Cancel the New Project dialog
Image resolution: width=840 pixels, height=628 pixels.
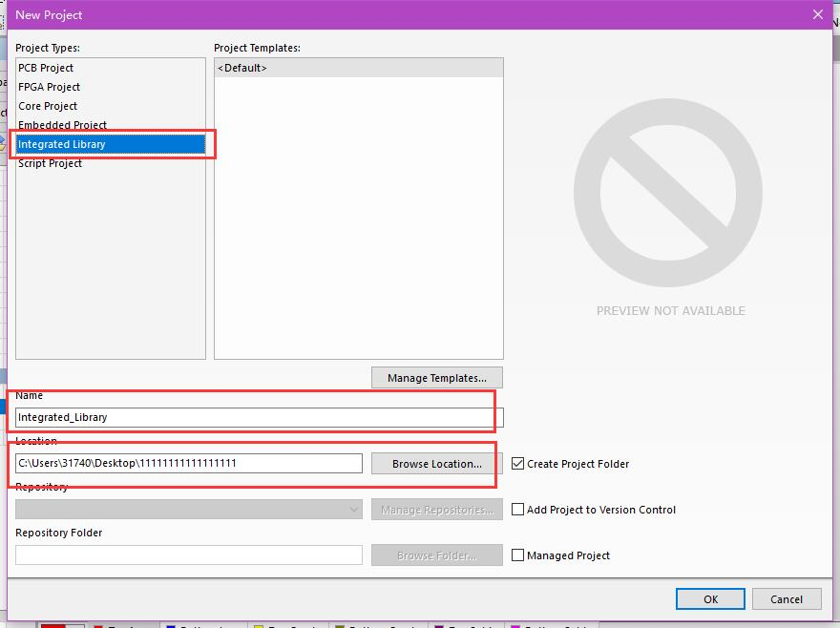coord(787,599)
